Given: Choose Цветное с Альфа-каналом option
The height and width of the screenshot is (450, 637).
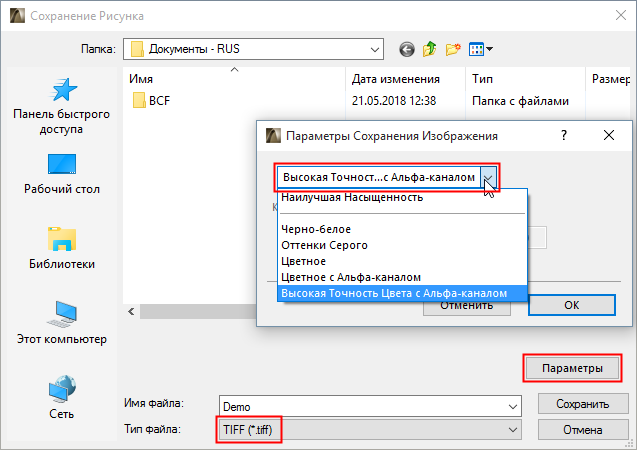Looking at the screenshot, I should (x=402, y=277).
